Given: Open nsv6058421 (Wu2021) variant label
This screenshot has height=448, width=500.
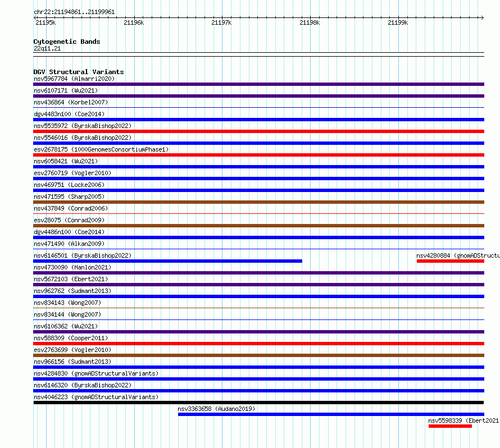Looking at the screenshot, I should pos(66,161).
